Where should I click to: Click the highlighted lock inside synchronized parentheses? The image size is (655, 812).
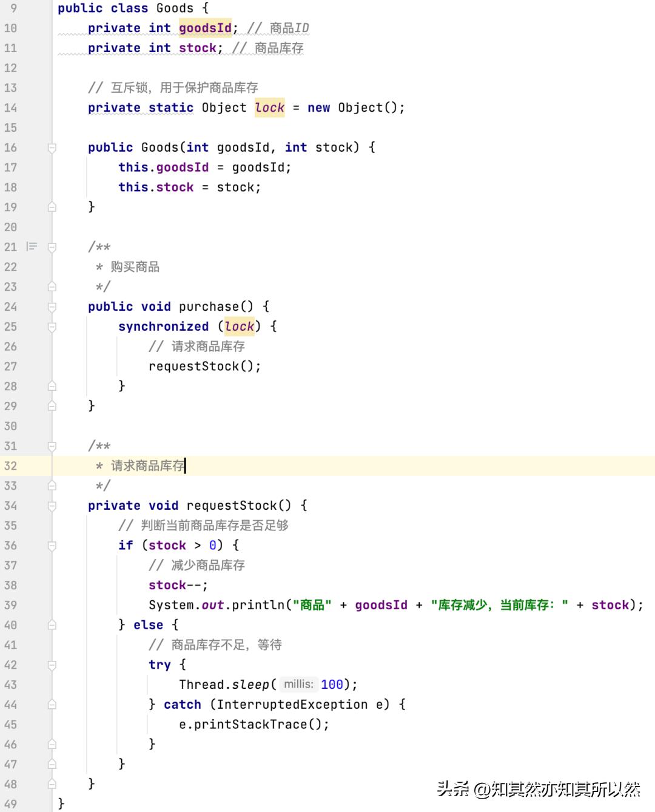click(x=239, y=326)
